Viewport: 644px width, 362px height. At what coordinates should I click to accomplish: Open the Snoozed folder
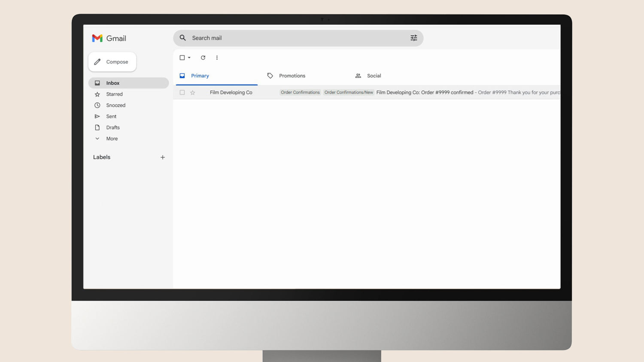click(x=115, y=106)
